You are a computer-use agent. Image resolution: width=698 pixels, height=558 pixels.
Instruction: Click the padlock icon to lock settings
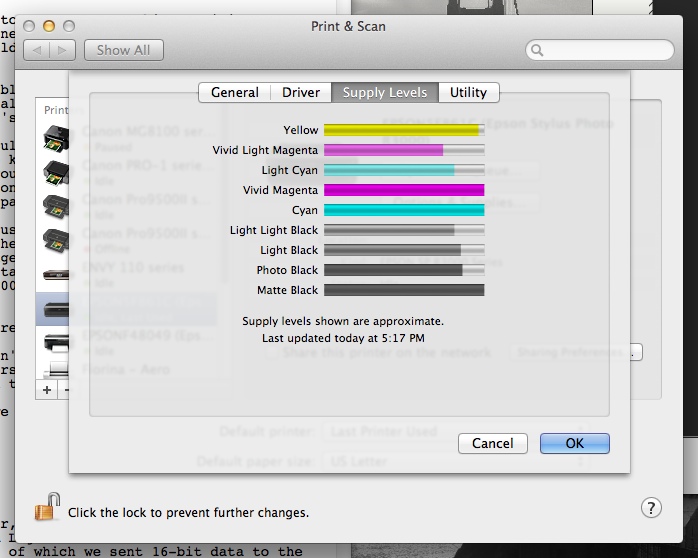(x=46, y=508)
